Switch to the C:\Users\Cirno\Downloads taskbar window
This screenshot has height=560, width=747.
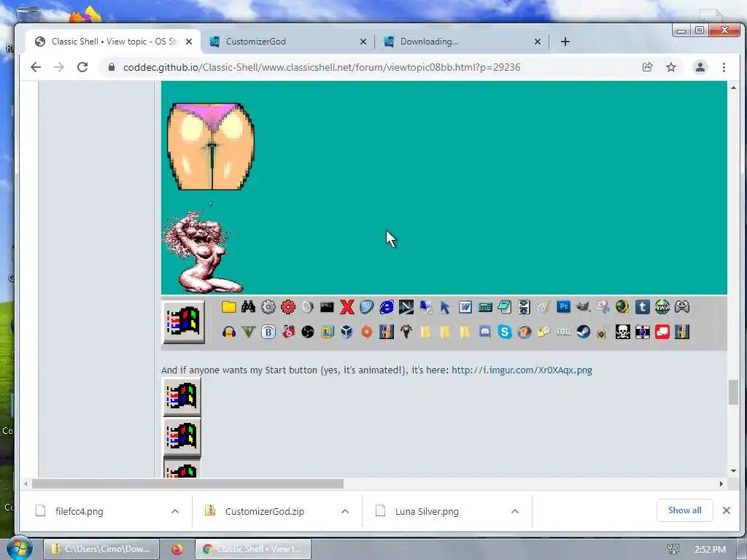click(101, 549)
